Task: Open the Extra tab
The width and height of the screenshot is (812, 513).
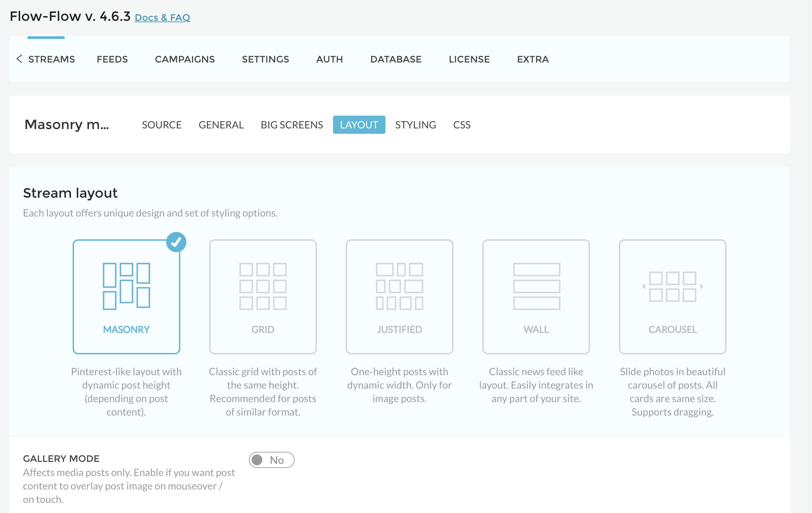Action: (x=532, y=59)
